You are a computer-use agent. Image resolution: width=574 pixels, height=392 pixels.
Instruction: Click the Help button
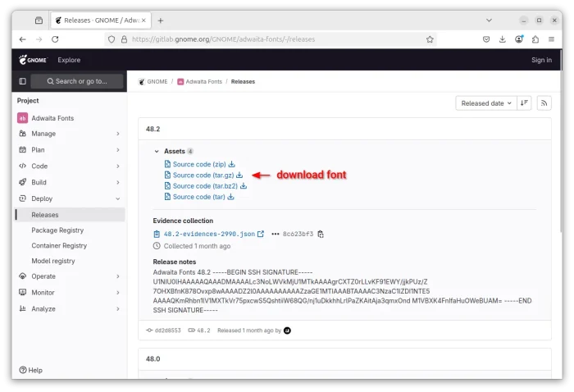(31, 370)
